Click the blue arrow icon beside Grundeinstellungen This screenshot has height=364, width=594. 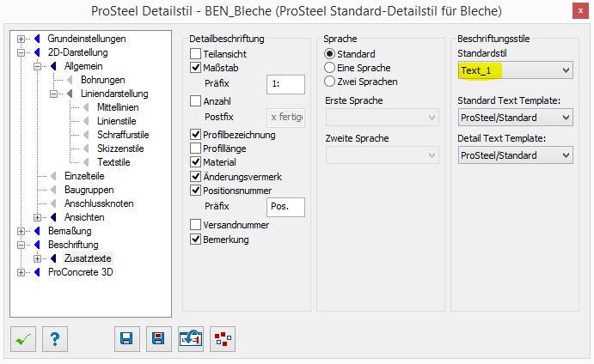coord(37,39)
